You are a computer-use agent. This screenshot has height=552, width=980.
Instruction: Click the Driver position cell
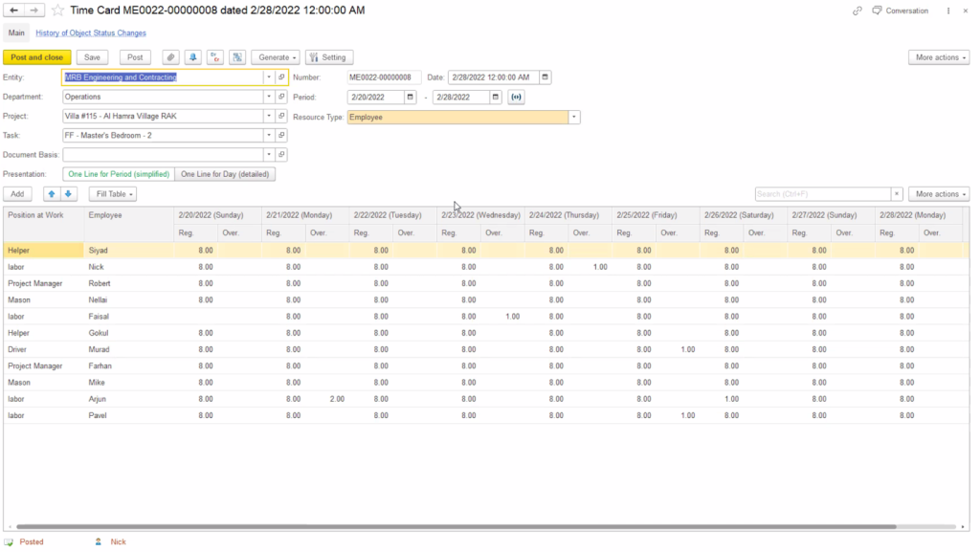click(44, 350)
